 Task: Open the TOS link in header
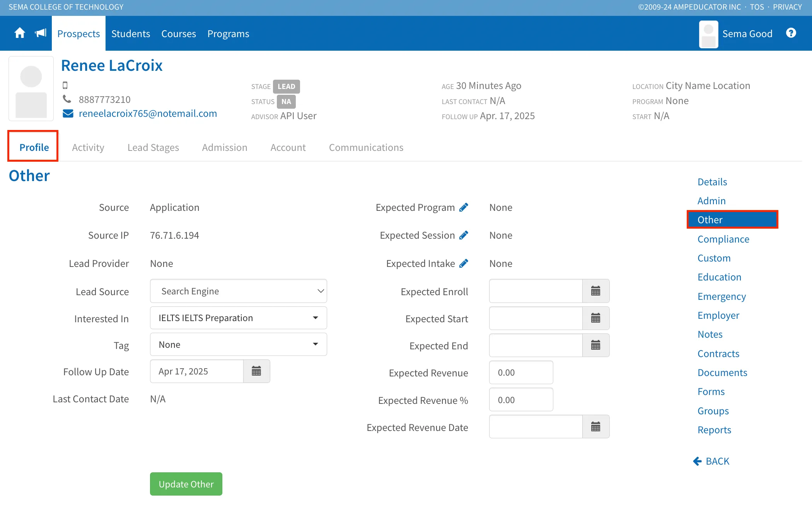click(757, 7)
